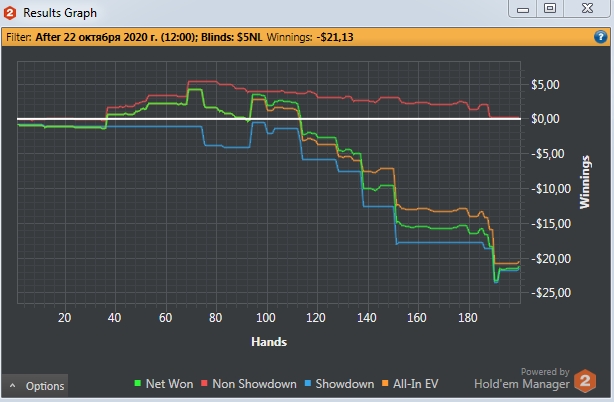Click the 'Powered by' text
This screenshot has width=614, height=402.
[x=545, y=371]
